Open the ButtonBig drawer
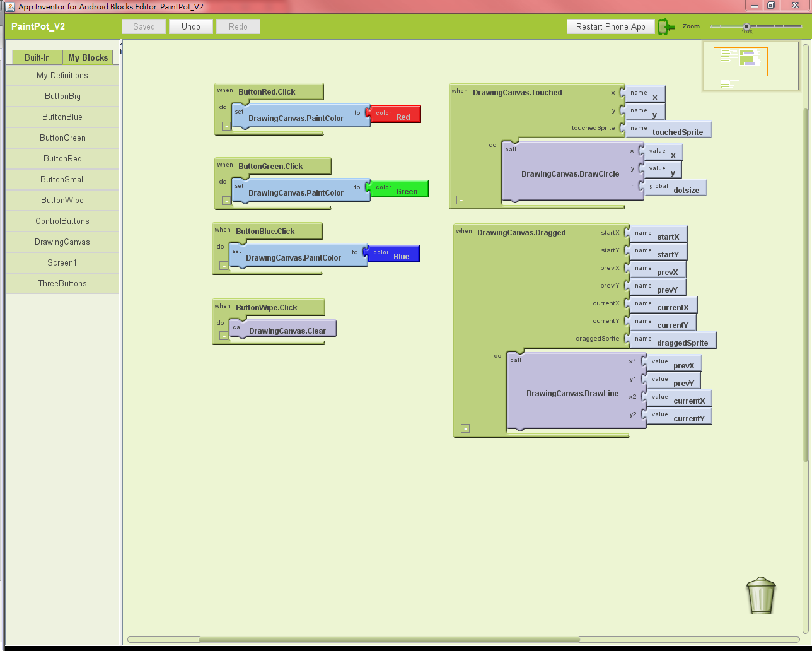The height and width of the screenshot is (651, 812). (62, 96)
